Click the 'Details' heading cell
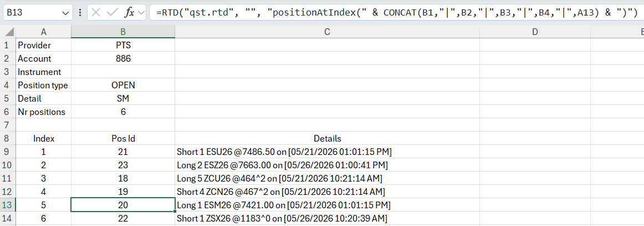 [328, 138]
